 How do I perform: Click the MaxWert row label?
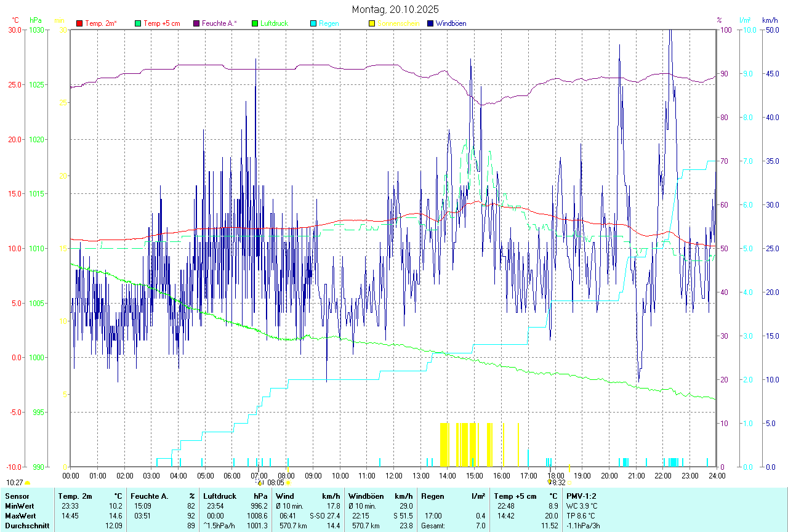click(22, 515)
